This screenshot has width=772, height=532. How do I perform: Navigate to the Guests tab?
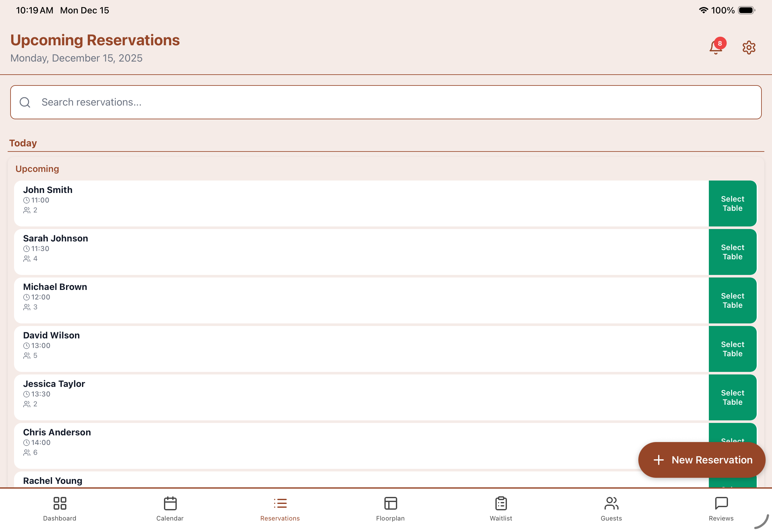point(611,509)
